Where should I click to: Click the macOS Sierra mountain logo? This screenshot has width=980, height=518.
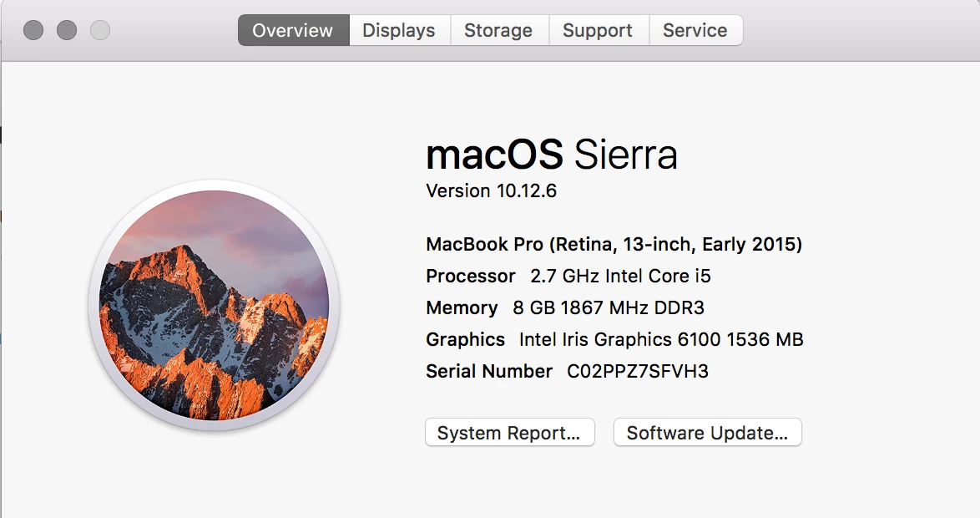click(x=214, y=305)
